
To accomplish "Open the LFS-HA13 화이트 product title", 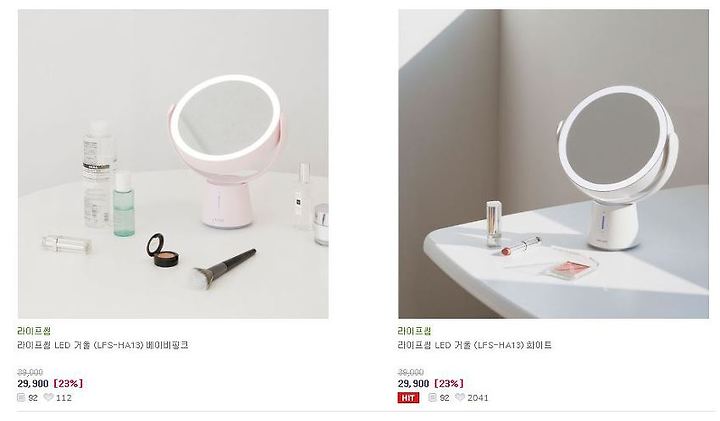I will point(475,345).
